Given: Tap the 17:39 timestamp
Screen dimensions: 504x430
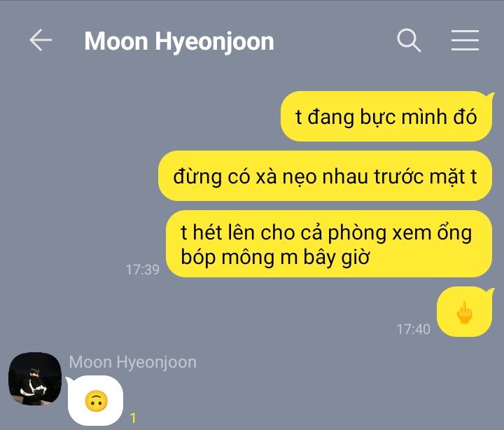Looking at the screenshot, I should [x=142, y=270].
